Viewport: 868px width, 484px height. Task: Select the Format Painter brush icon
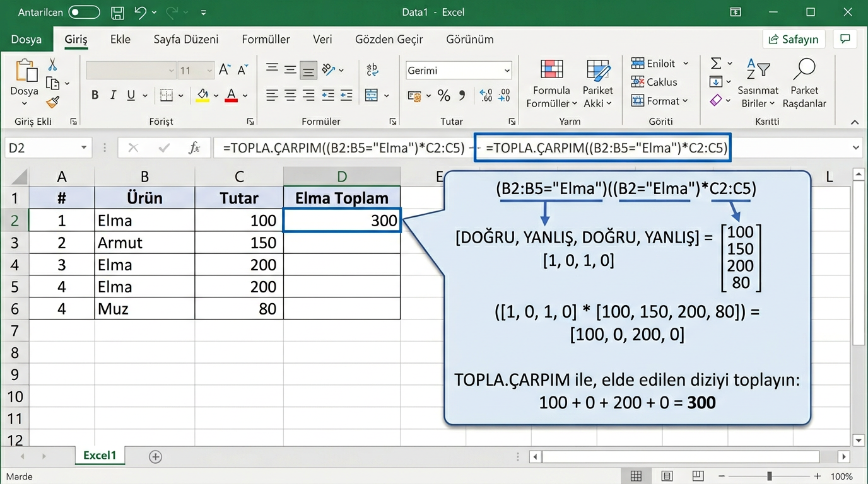click(53, 101)
